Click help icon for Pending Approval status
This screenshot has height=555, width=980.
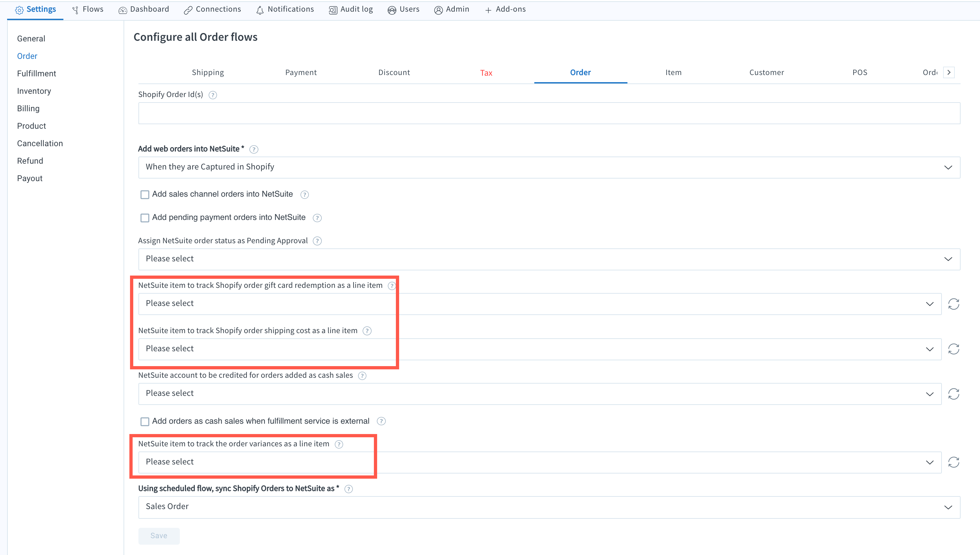click(x=317, y=241)
